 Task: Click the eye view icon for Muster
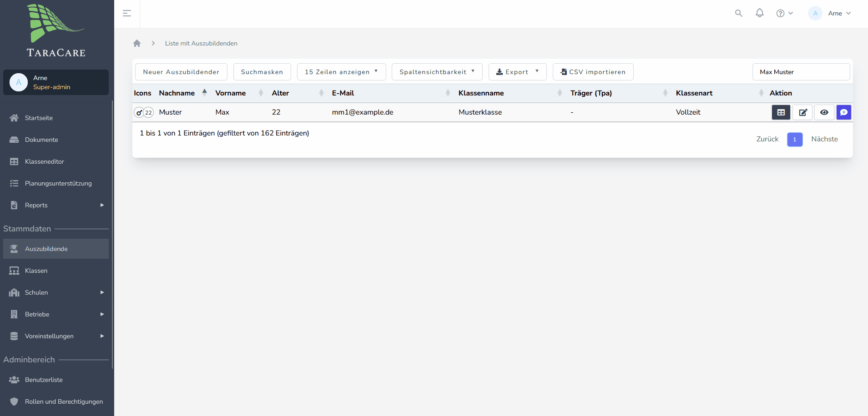(824, 112)
